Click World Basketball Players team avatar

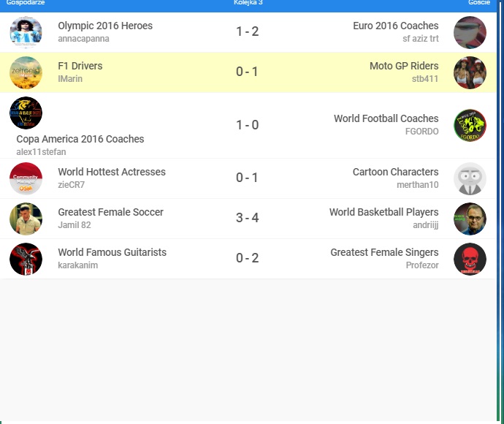(x=470, y=219)
